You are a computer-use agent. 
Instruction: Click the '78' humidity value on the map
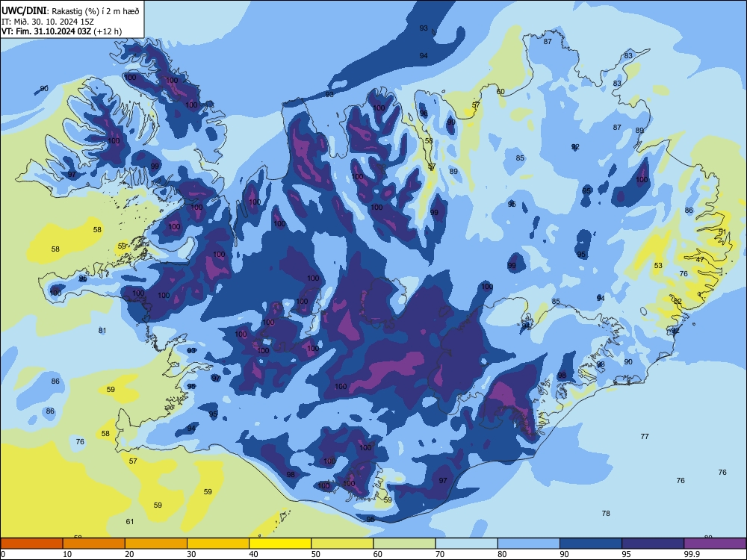click(x=606, y=514)
